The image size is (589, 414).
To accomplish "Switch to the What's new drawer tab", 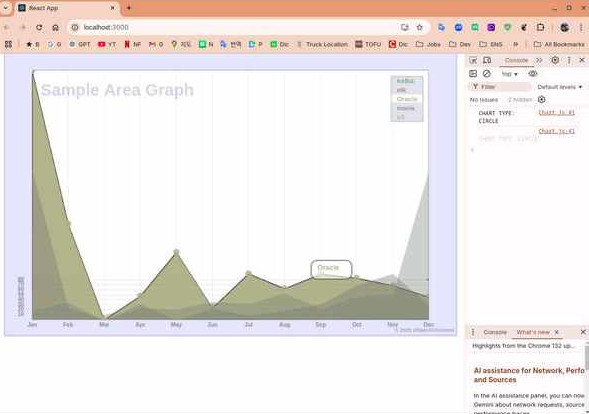I will coord(533,332).
